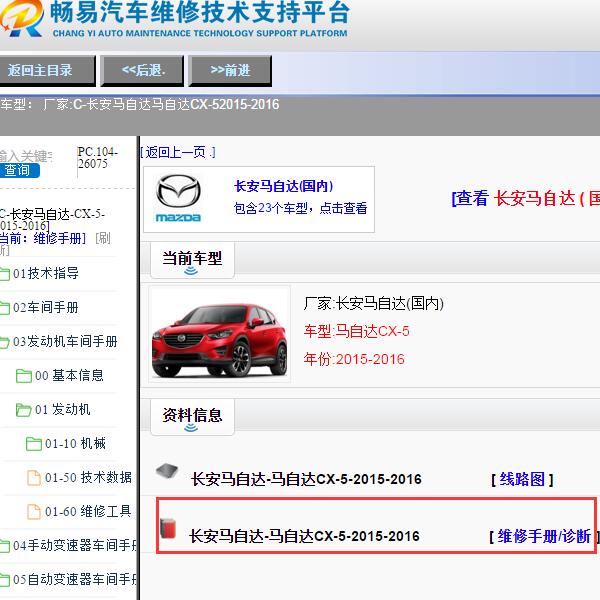The image size is (600, 600).
Task: Focus the keyword input field
Action: click(25, 156)
